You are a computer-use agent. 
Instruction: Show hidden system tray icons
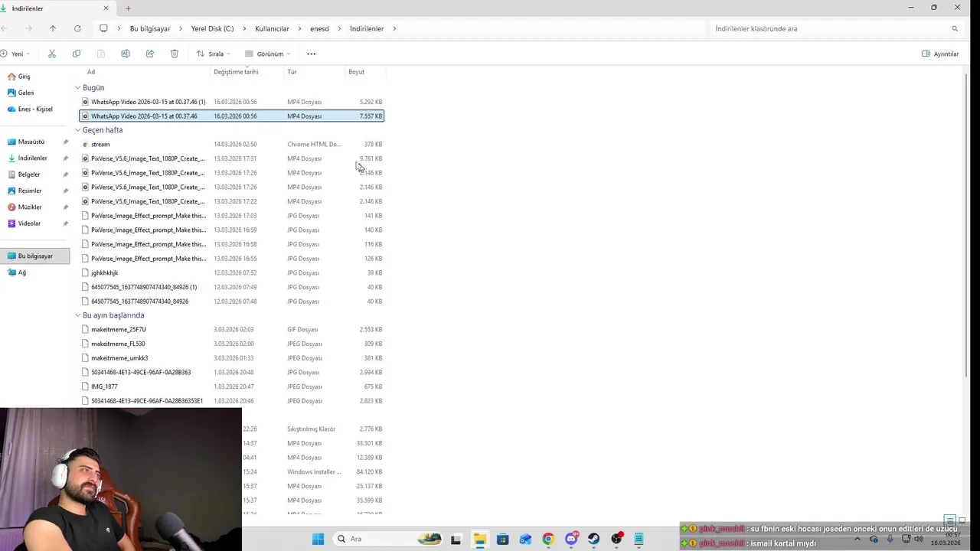pyautogui.click(x=857, y=539)
